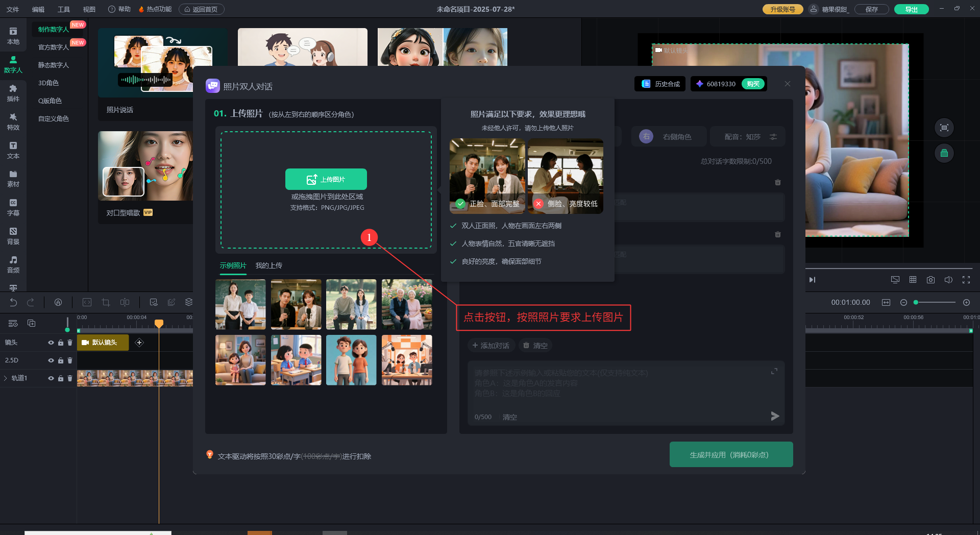Open the 本地 local media panel
Viewport: 980px width, 535px height.
pos(13,36)
